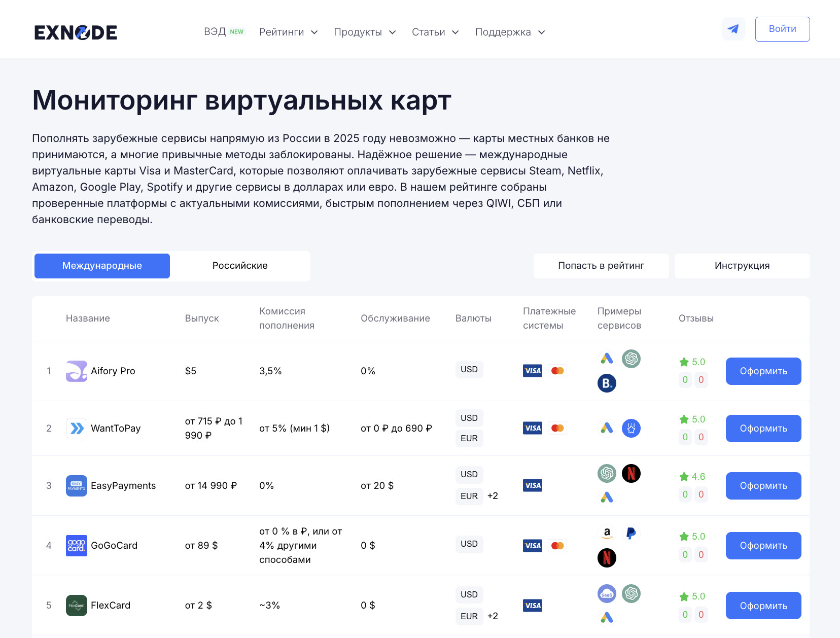Click the Visa icon in WantToPay row
The height and width of the screenshot is (638, 840).
pos(533,428)
